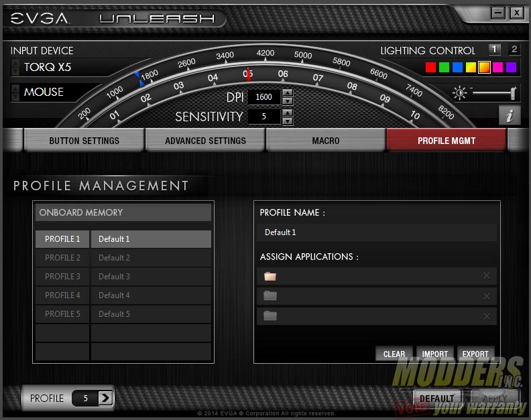Pick the yellow lighting color
The height and width of the screenshot is (420, 531).
[x=471, y=67]
